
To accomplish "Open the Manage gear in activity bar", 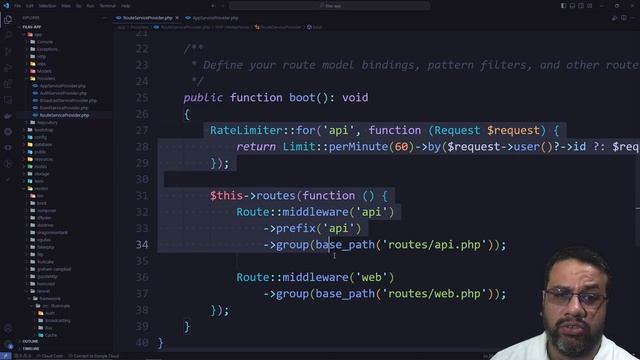I will click(8, 345).
